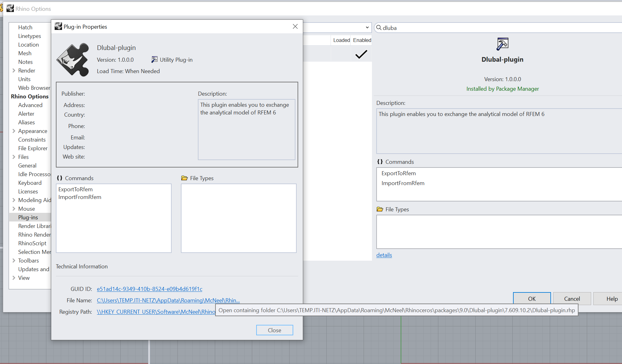622x364 pixels.
Task: Select Licenses in options tree
Action: point(28,192)
